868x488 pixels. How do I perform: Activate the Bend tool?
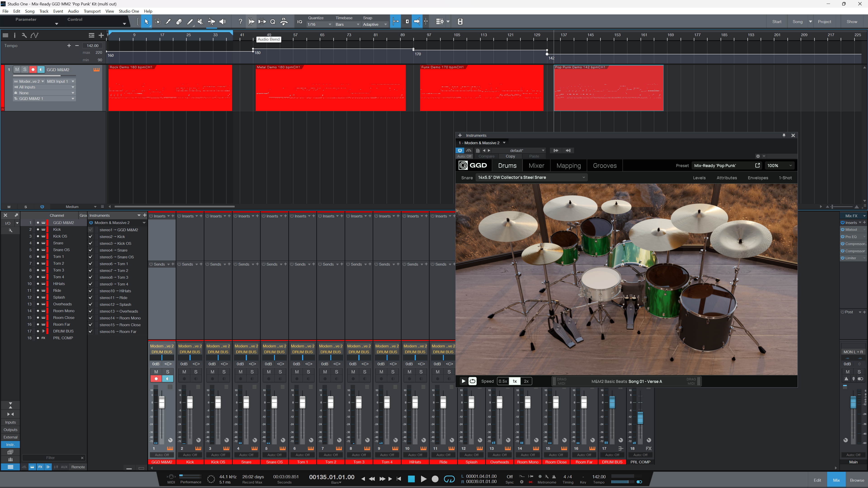[x=211, y=21]
